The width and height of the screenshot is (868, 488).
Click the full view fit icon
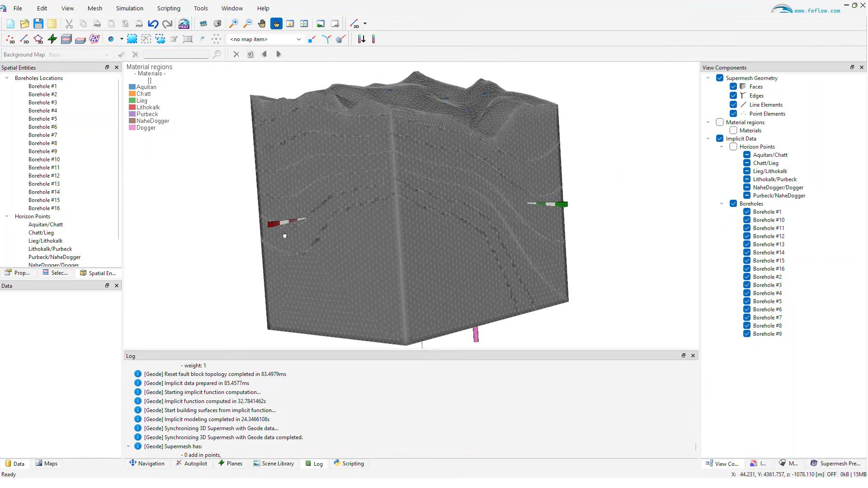[304, 24]
